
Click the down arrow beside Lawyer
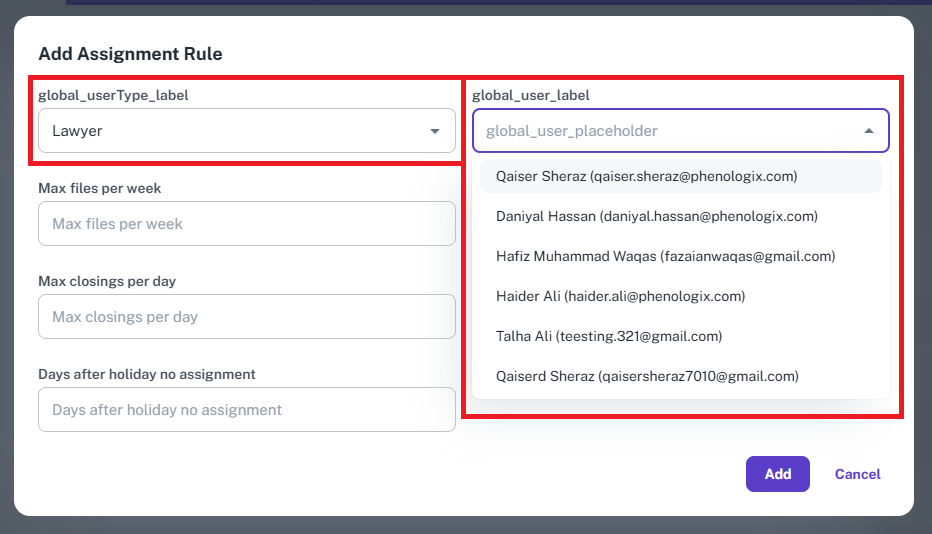pyautogui.click(x=435, y=131)
